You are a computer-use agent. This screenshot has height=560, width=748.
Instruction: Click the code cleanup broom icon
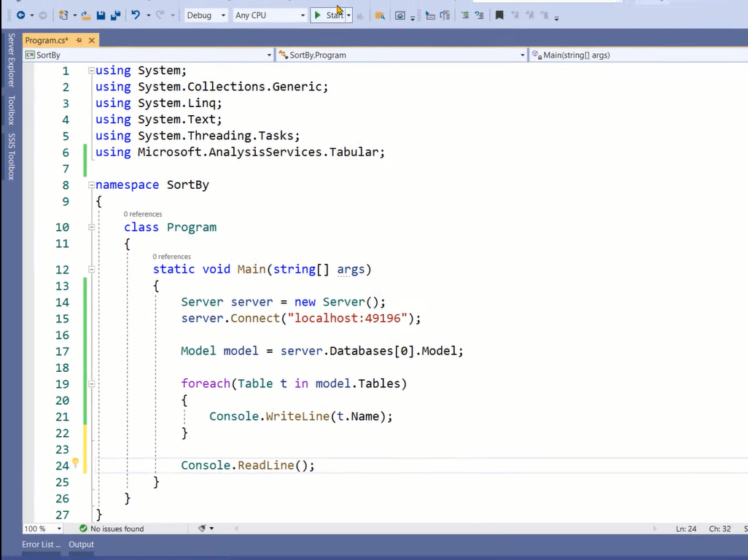[202, 529]
